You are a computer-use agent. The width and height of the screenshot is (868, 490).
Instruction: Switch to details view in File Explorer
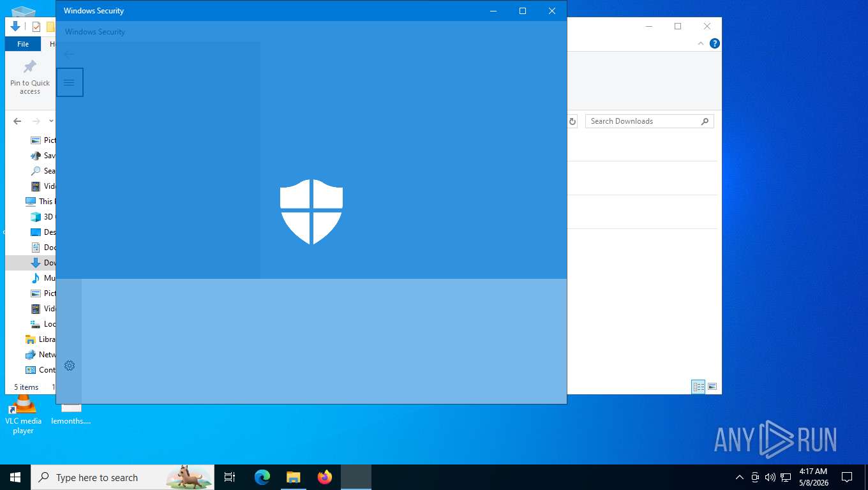(x=699, y=387)
